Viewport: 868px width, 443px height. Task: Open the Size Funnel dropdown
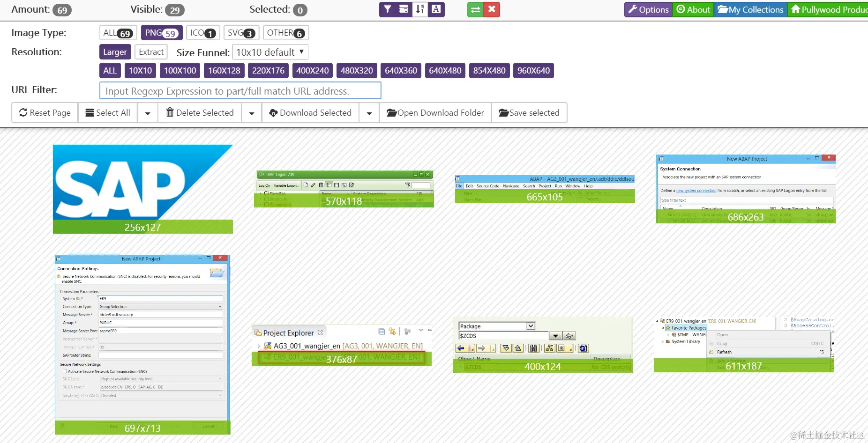(270, 52)
